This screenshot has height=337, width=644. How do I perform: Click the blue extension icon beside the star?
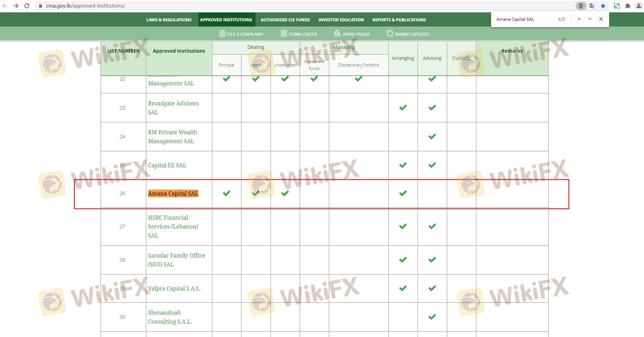point(617,6)
